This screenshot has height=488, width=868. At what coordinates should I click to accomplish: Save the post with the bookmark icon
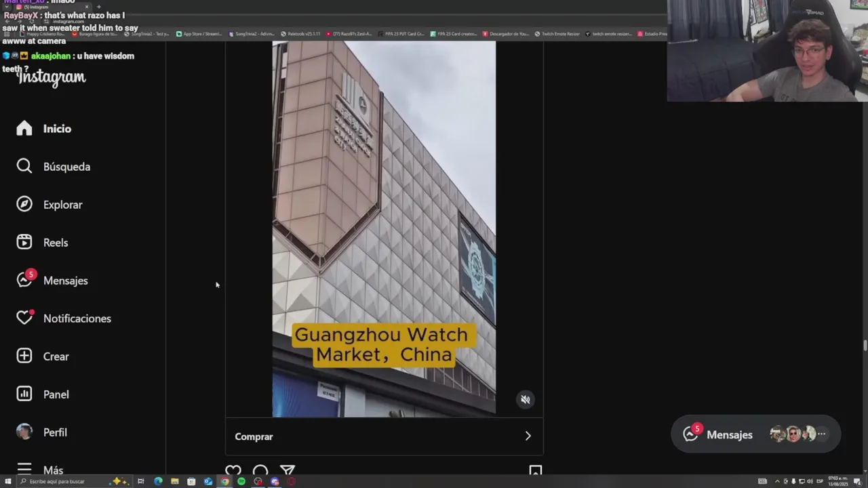(535, 471)
